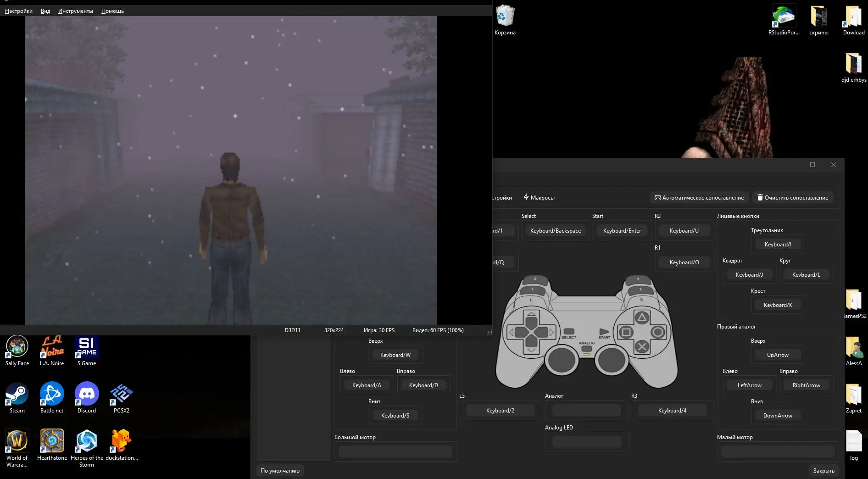This screenshot has width=868, height=479.
Task: Click the Закрыть button
Action: pyautogui.click(x=823, y=471)
